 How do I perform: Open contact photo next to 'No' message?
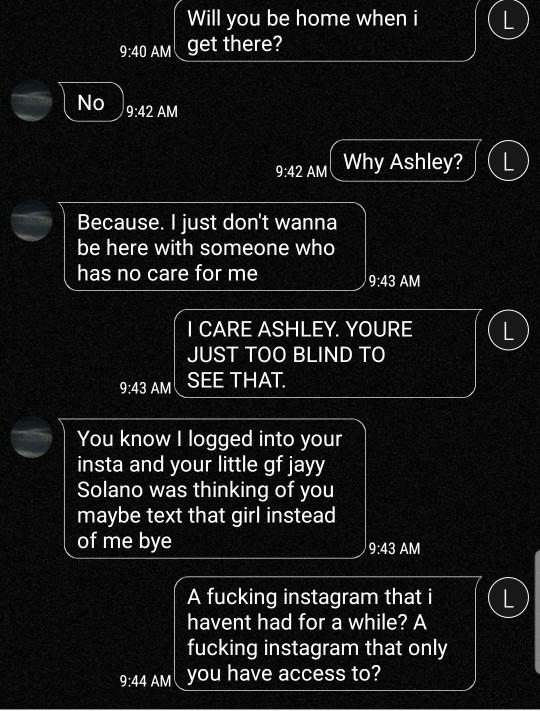click(x=31, y=100)
